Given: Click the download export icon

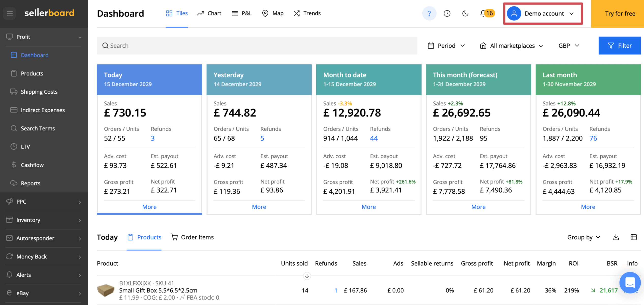Looking at the screenshot, I should (x=616, y=237).
